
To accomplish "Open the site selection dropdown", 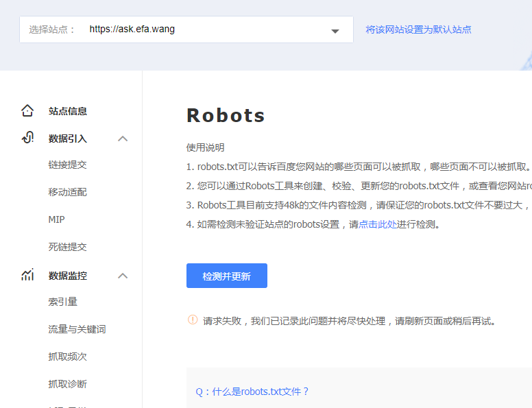I will (186, 29).
